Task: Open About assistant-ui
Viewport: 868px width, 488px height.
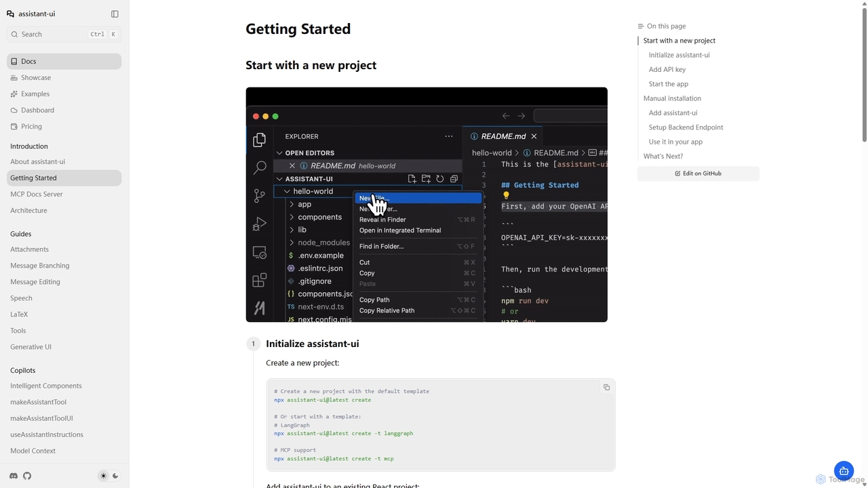Action: click(x=64, y=161)
